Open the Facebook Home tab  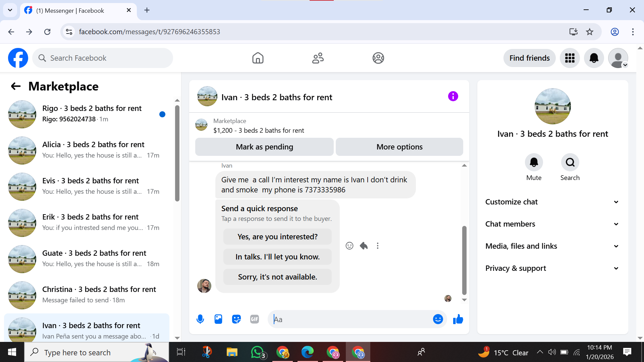click(x=258, y=58)
